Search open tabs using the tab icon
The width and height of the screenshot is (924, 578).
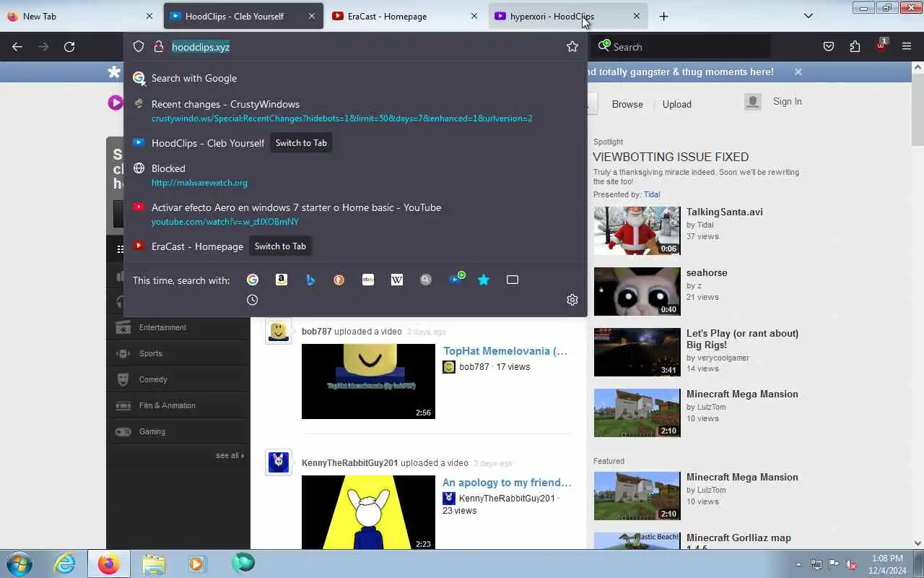point(513,280)
